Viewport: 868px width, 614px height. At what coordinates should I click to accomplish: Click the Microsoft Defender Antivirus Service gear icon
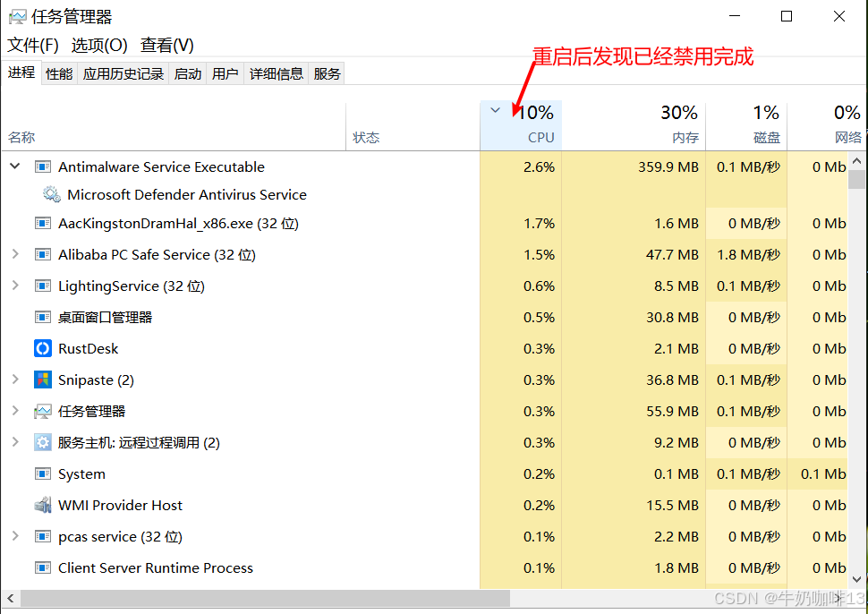(x=52, y=194)
